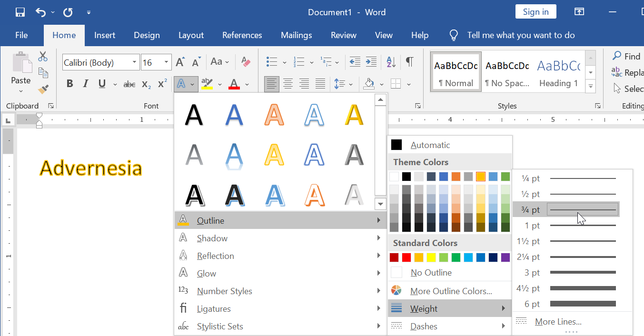644x336 pixels.
Task: Open the Copy command icon
Action: point(43,73)
